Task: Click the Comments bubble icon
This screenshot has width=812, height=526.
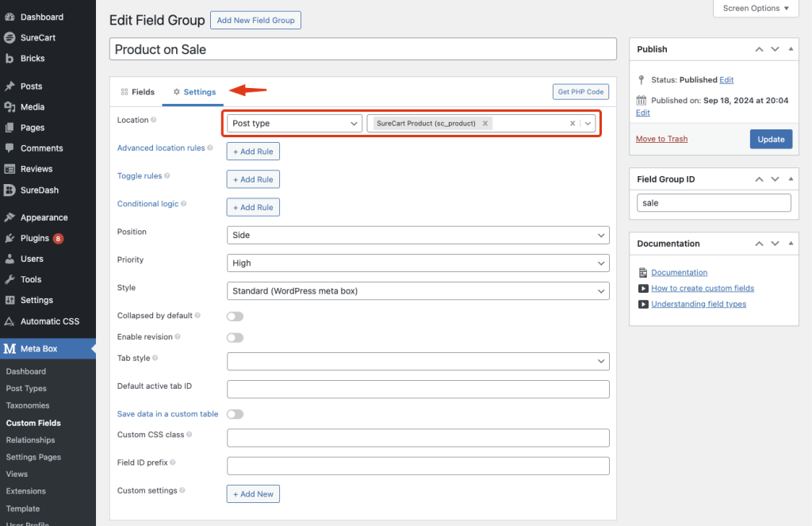Action: (x=10, y=148)
